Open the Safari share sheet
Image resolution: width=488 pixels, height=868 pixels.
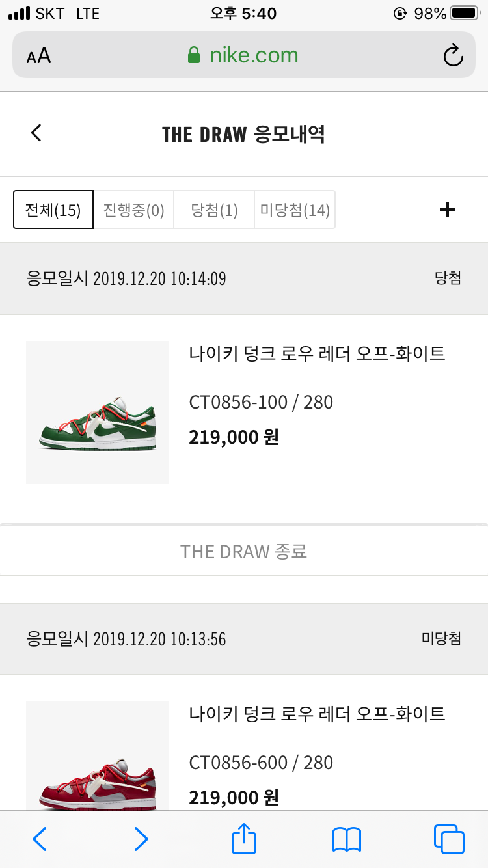click(x=244, y=838)
